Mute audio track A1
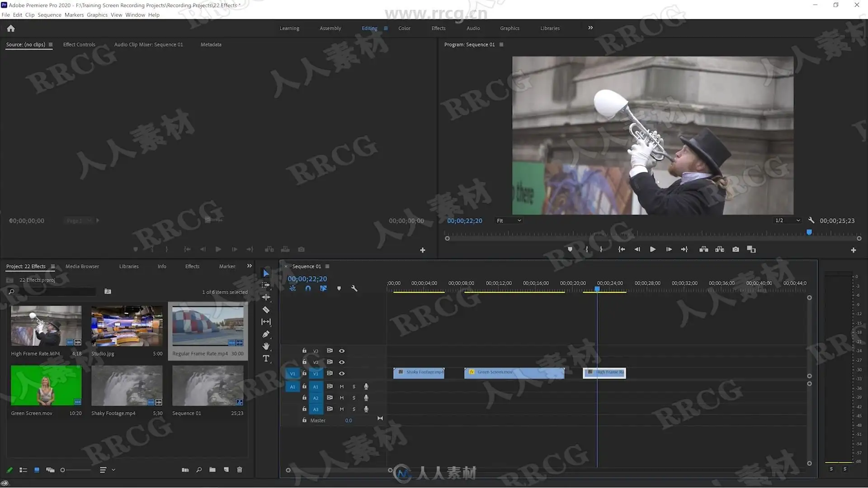Image resolution: width=868 pixels, height=488 pixels. pyautogui.click(x=342, y=387)
